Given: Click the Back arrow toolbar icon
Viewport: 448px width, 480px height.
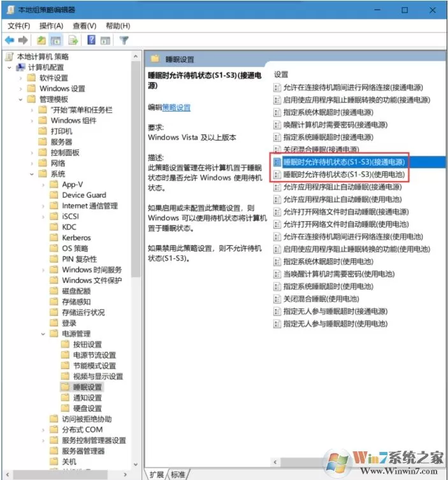Looking at the screenshot, I should (10, 40).
